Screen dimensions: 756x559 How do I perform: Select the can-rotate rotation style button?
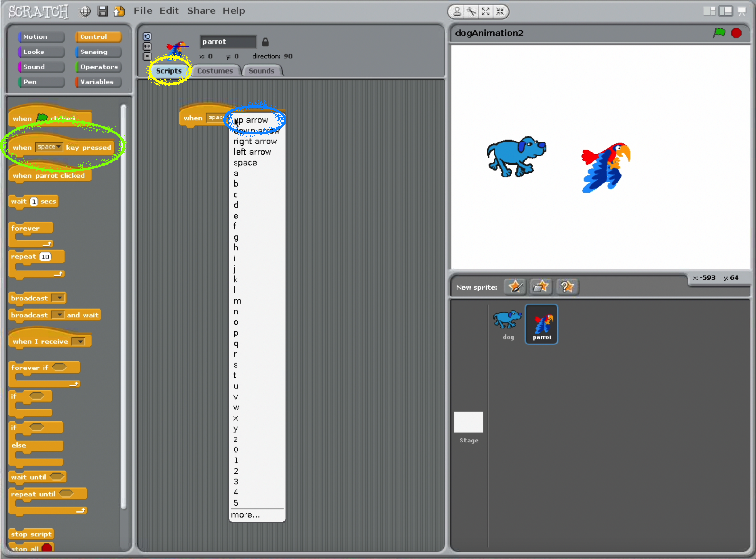147,36
